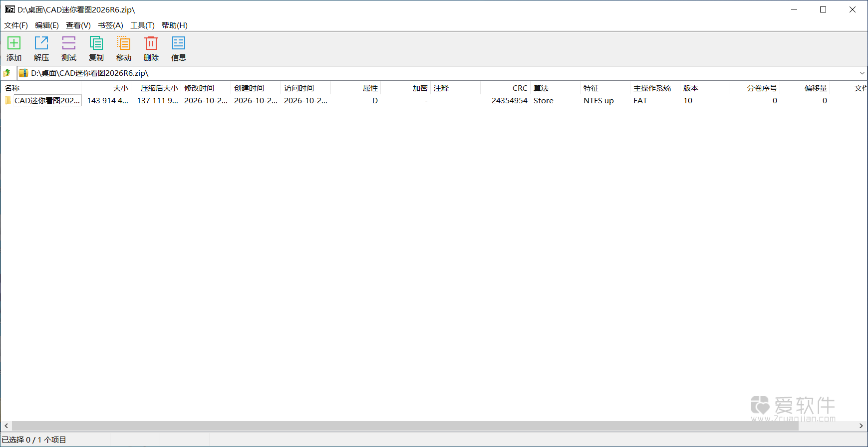
Task: Go up one folder level with arrow icon
Action: click(7, 73)
